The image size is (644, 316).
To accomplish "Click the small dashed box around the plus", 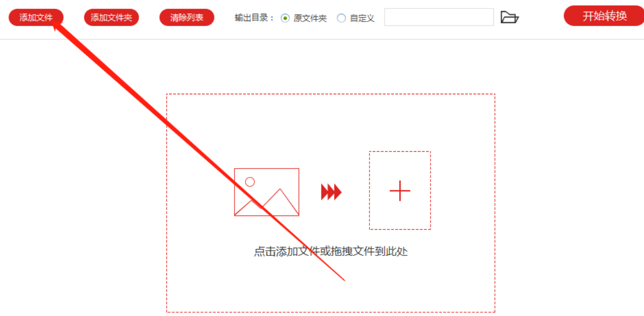I will pos(400,191).
